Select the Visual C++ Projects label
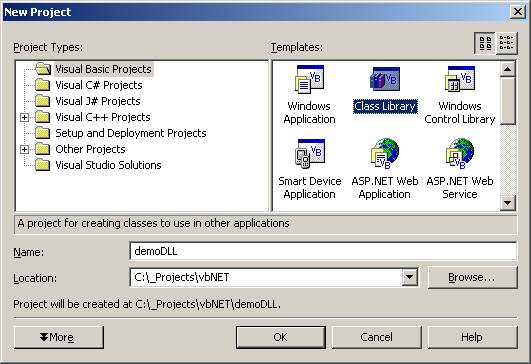Image resolution: width=531 pixels, height=364 pixels. (103, 117)
